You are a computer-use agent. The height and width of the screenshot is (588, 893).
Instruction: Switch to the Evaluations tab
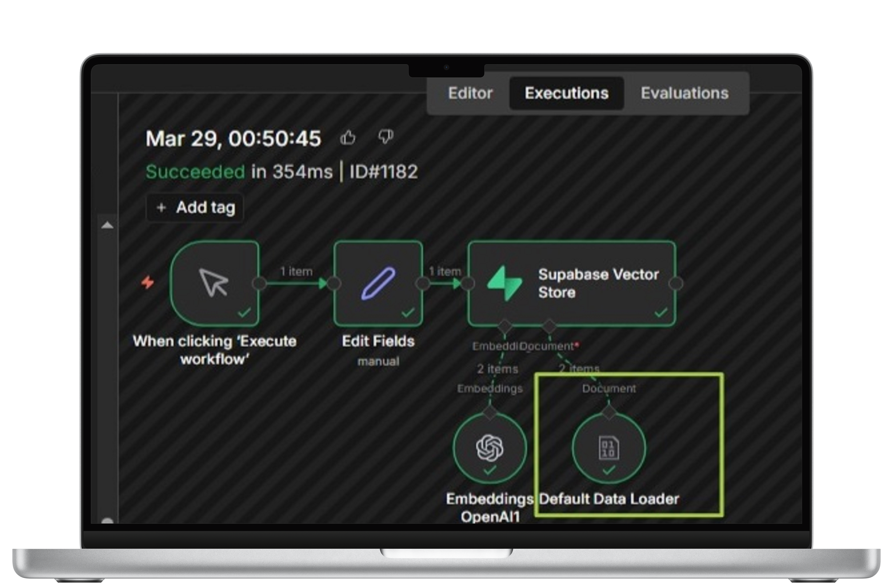[x=685, y=93]
